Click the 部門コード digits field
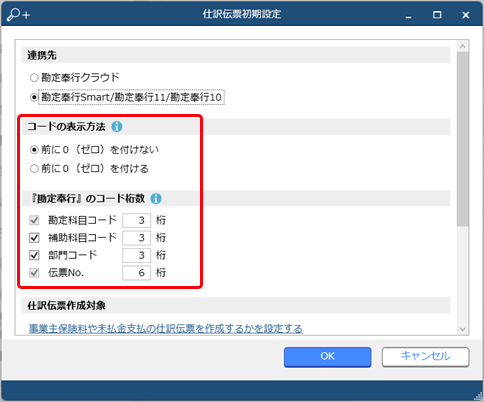Viewport: 484px width, 402px height. pyautogui.click(x=136, y=255)
